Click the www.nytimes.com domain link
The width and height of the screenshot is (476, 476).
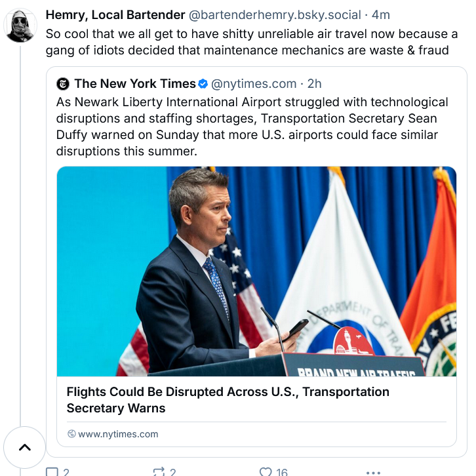pos(118,434)
